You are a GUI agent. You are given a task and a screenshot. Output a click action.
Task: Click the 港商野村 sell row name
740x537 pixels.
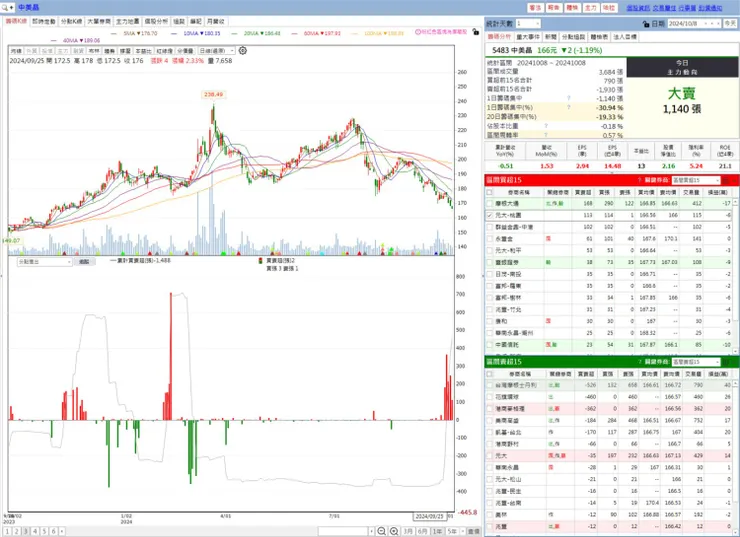pos(507,444)
